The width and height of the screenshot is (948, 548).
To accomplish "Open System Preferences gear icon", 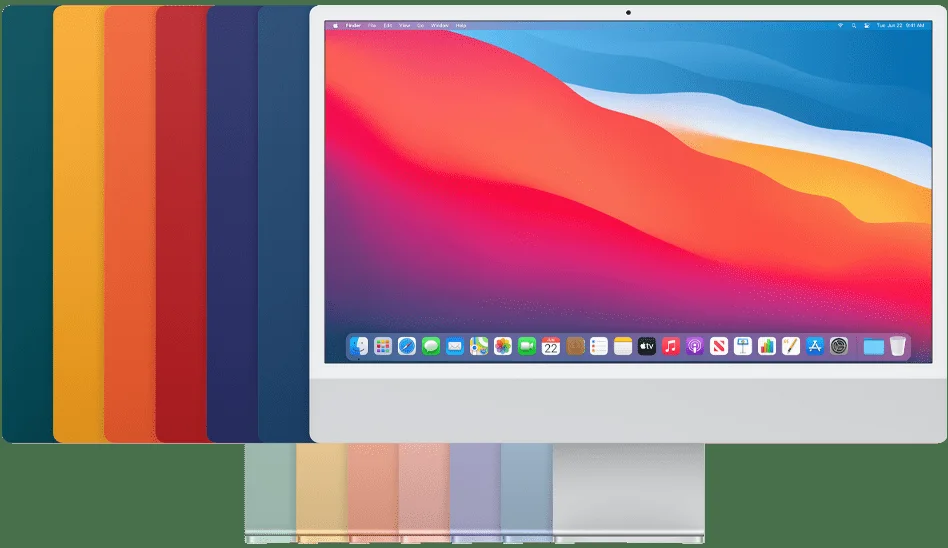I will [x=839, y=346].
